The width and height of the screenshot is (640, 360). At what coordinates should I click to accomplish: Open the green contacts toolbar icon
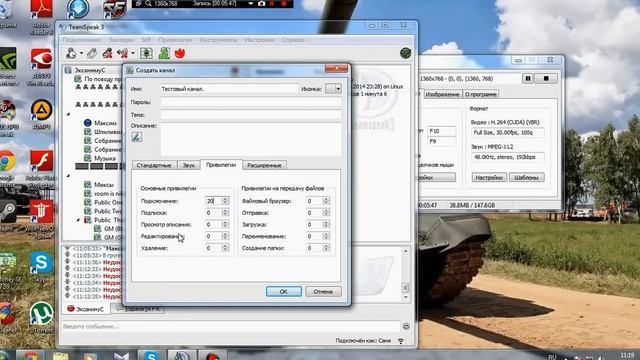(x=164, y=53)
